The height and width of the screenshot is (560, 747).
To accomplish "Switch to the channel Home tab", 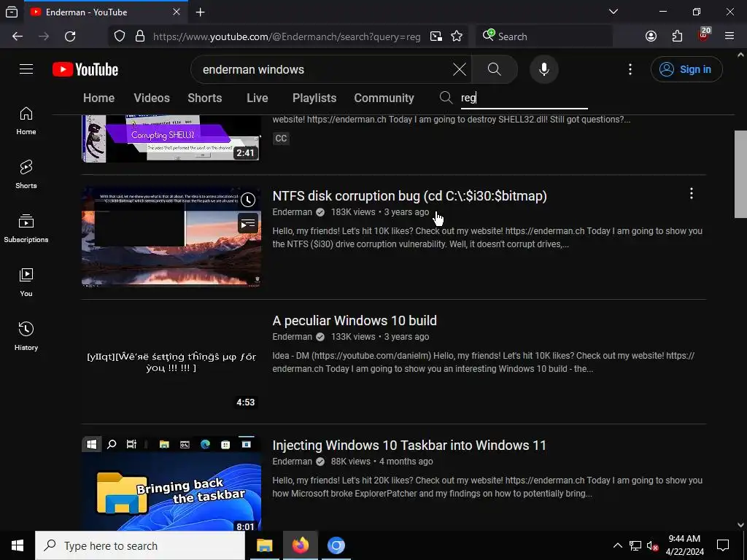I will click(98, 98).
